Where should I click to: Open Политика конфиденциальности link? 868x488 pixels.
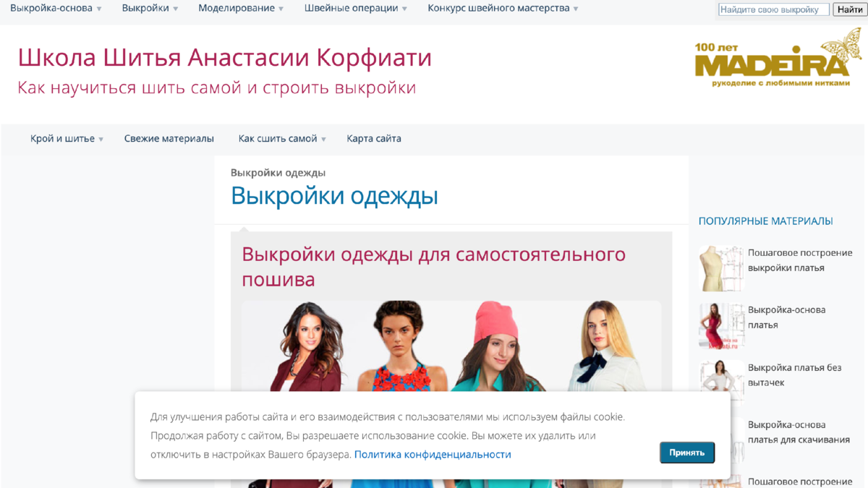pos(432,453)
